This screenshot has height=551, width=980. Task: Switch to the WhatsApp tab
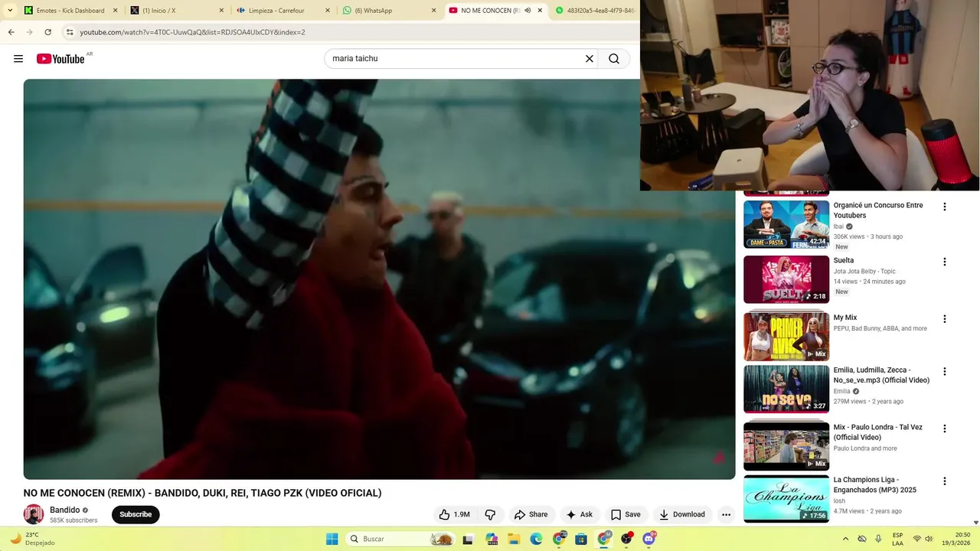coord(388,11)
